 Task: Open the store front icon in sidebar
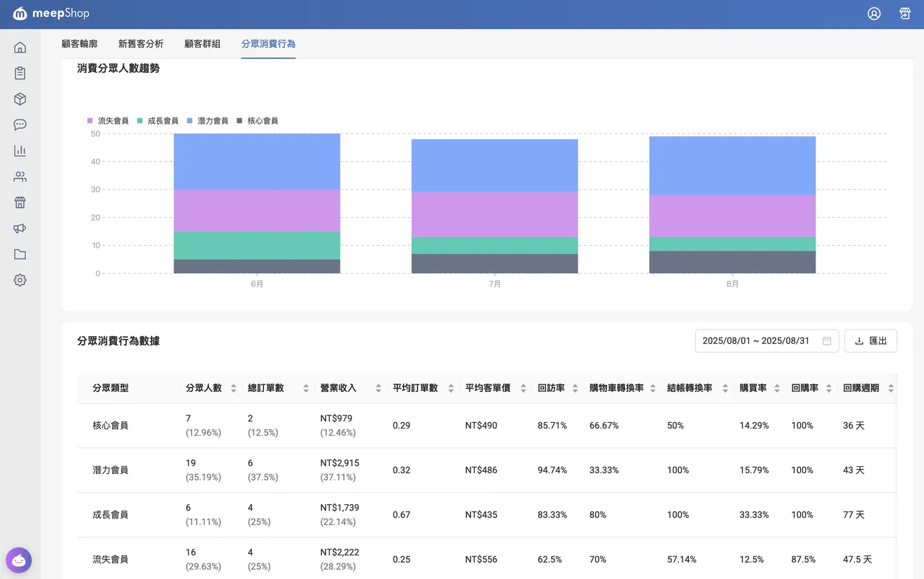[x=20, y=202]
